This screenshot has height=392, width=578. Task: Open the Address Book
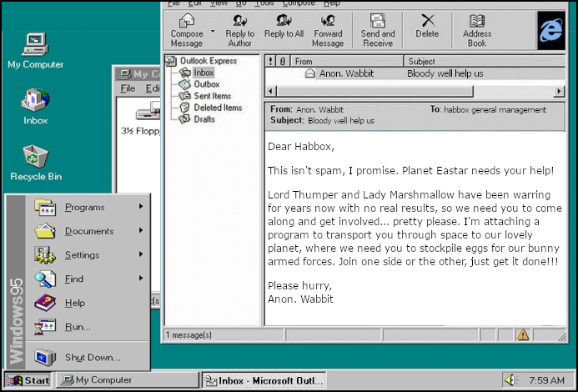point(476,22)
